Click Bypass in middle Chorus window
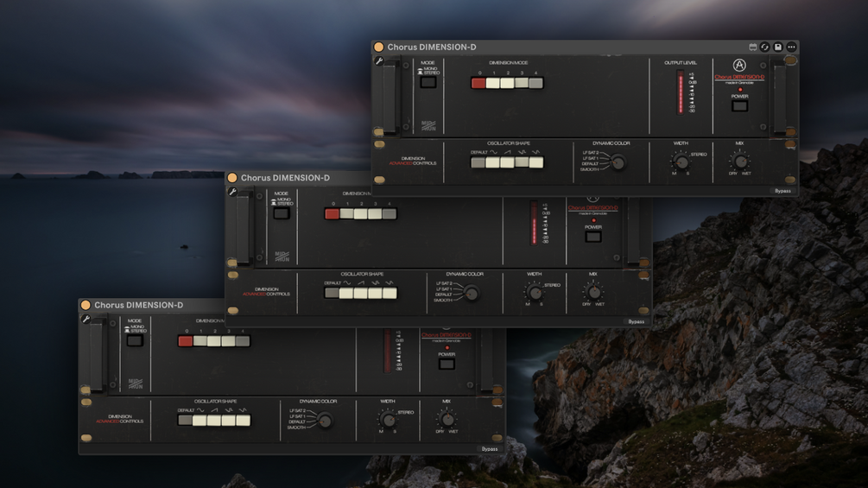Image resolution: width=868 pixels, height=488 pixels. click(x=636, y=321)
